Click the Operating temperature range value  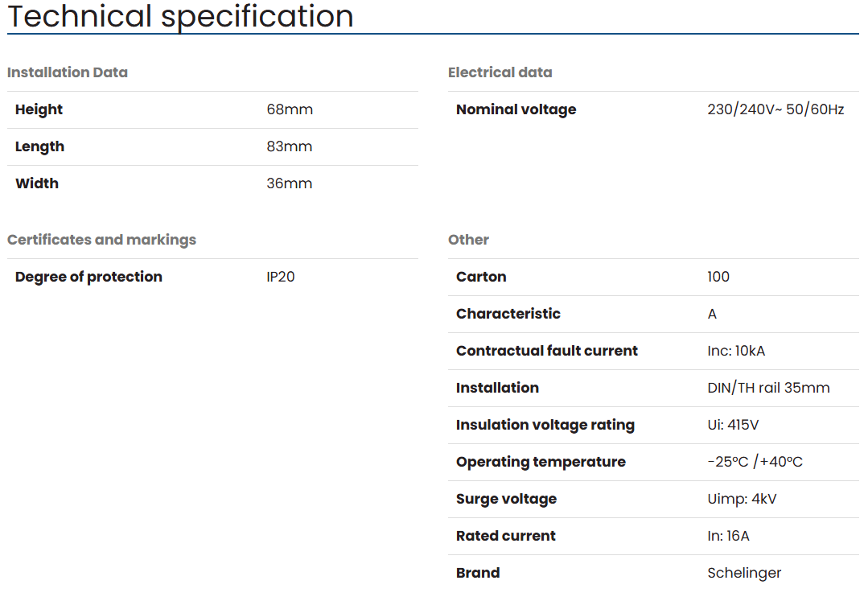[x=755, y=462]
